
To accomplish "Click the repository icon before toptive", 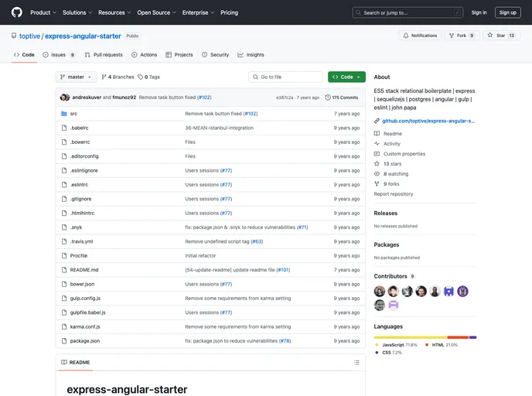I will point(14,36).
